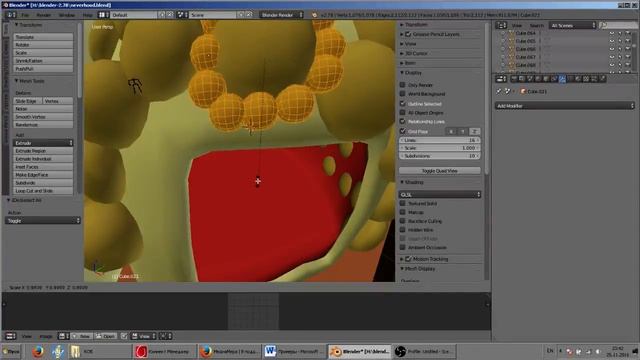
Task: Click the Smooth Vertex button
Action: point(43,117)
